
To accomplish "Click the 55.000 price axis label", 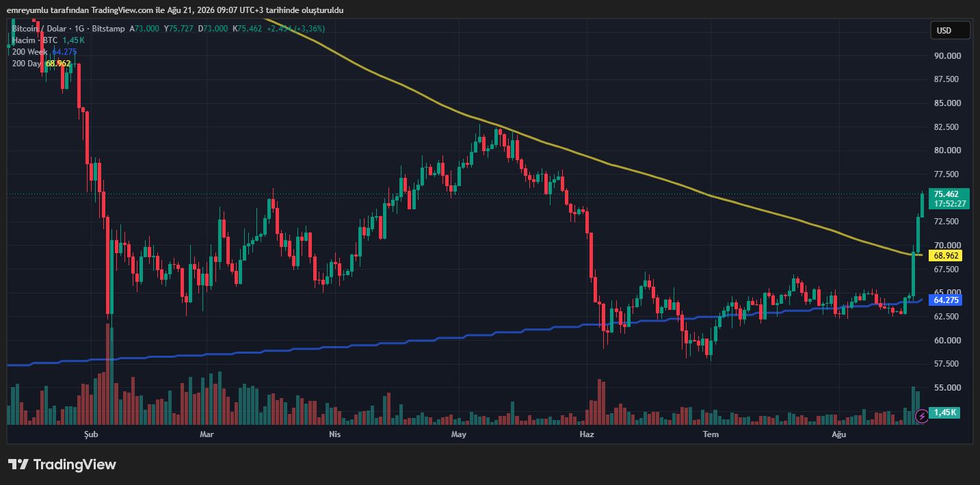I will (947, 387).
